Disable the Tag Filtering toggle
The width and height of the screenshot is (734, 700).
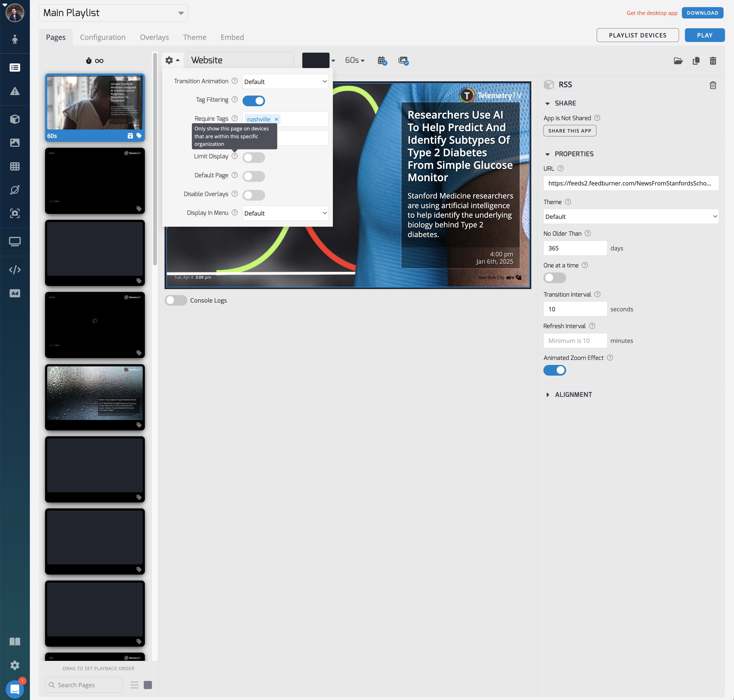(254, 101)
